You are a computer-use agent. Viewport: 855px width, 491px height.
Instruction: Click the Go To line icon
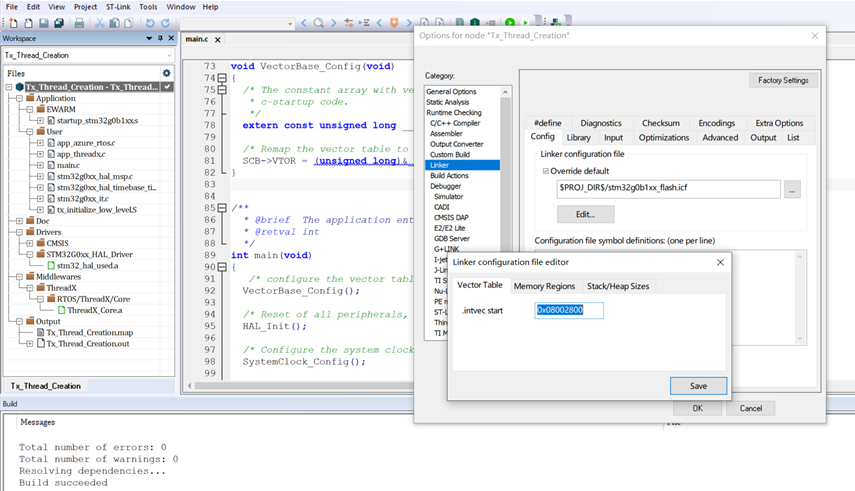tap(364, 23)
